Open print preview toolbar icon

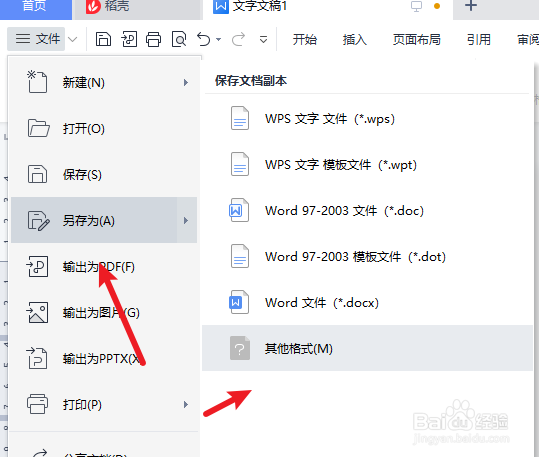point(179,39)
